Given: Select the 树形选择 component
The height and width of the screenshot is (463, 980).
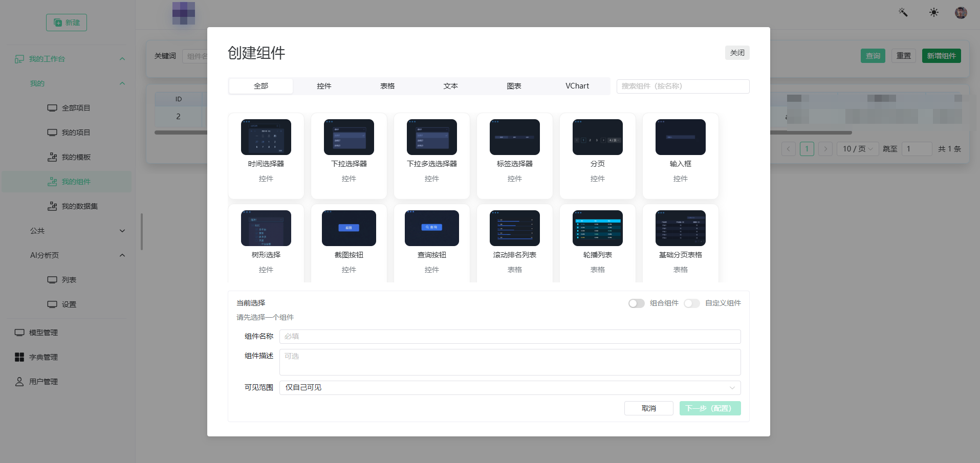Looking at the screenshot, I should (266, 243).
